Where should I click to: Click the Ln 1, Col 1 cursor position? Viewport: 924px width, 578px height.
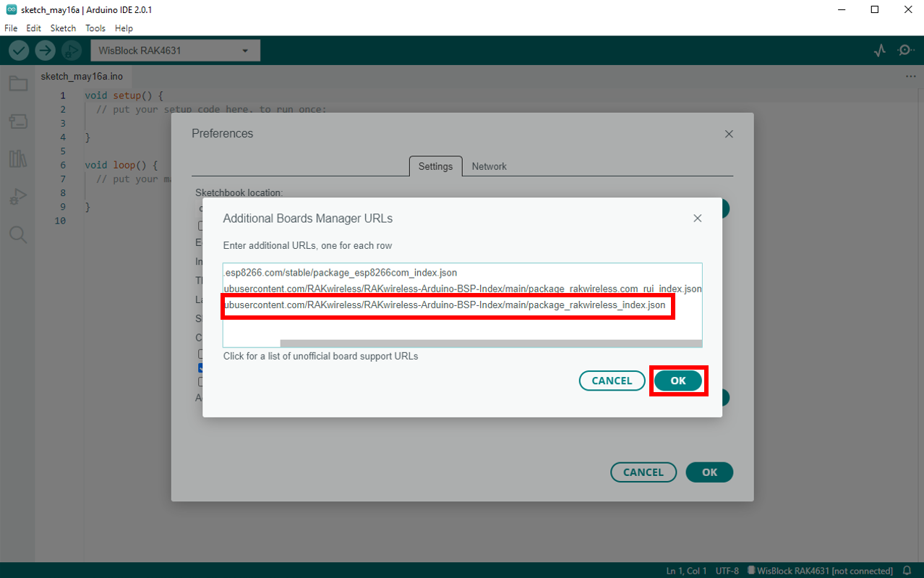click(x=686, y=571)
